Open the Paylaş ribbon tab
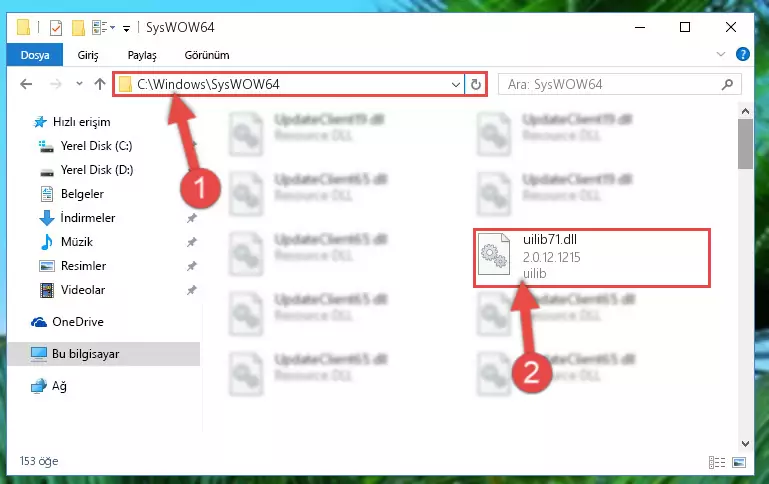 tap(142, 55)
